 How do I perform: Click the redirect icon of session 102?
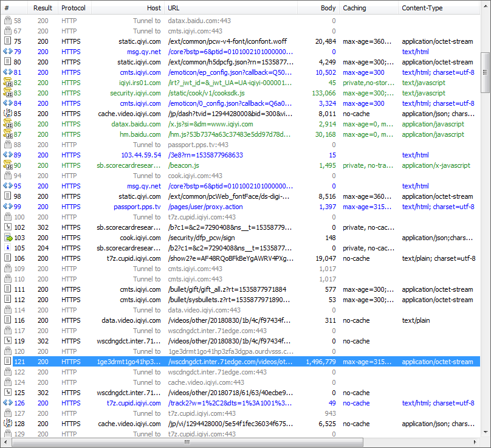pos(8,227)
